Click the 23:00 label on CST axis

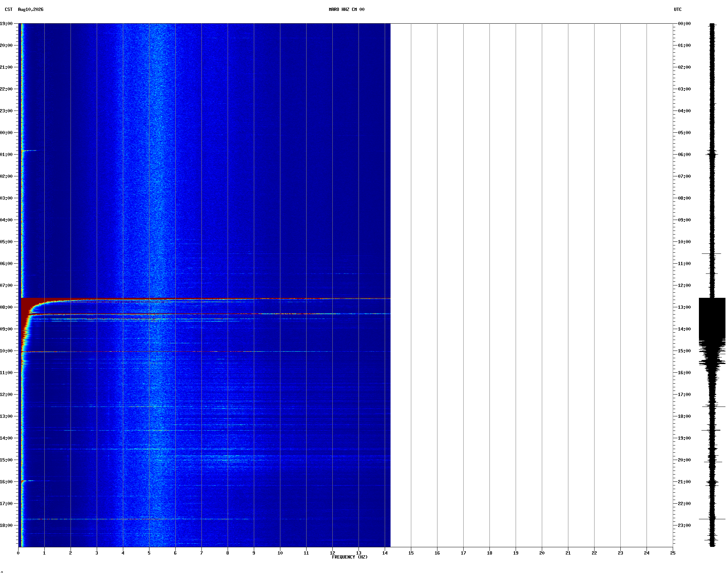[x=6, y=111]
